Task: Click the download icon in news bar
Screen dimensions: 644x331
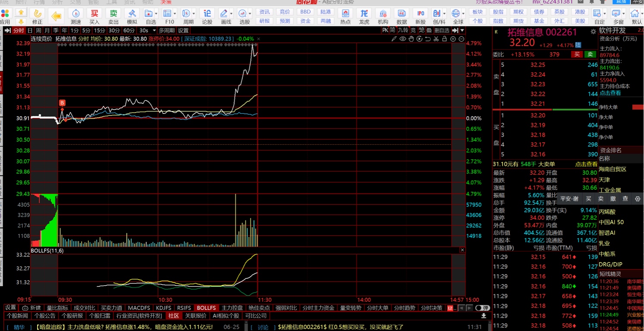Action: click(x=484, y=316)
